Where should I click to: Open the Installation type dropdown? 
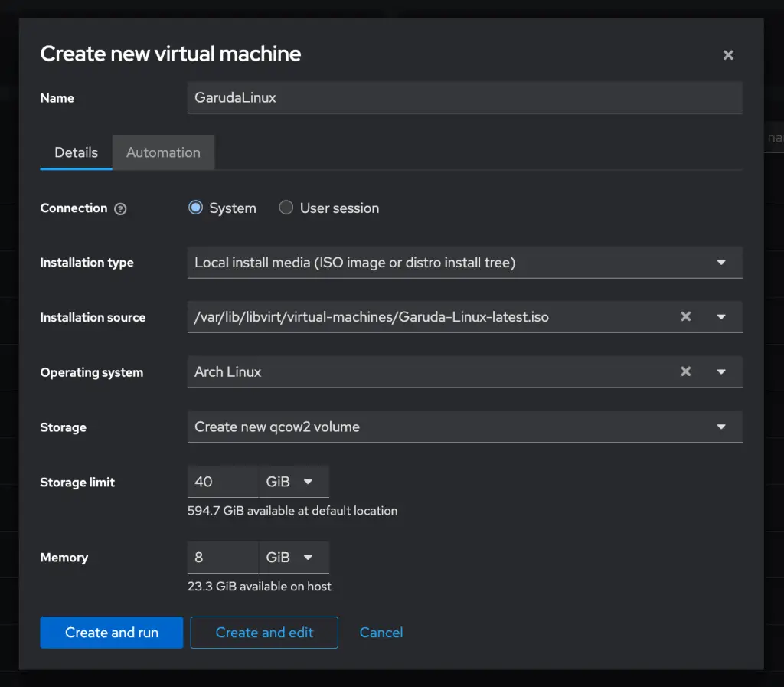pos(720,262)
